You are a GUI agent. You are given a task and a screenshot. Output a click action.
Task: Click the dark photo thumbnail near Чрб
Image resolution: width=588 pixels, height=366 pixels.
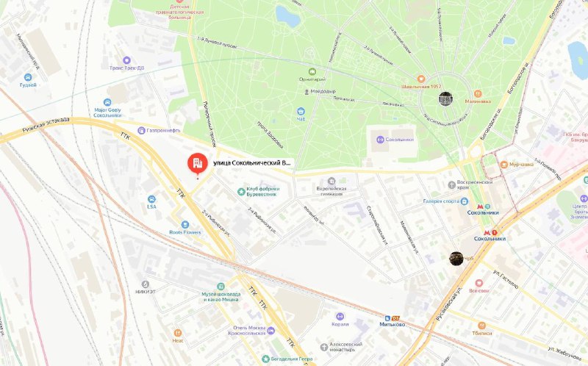(456, 259)
